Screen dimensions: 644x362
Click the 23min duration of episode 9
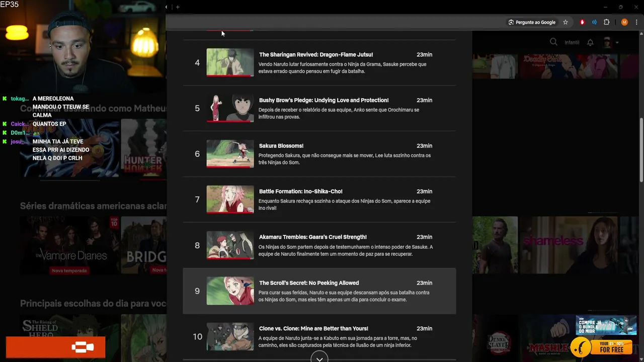click(424, 283)
